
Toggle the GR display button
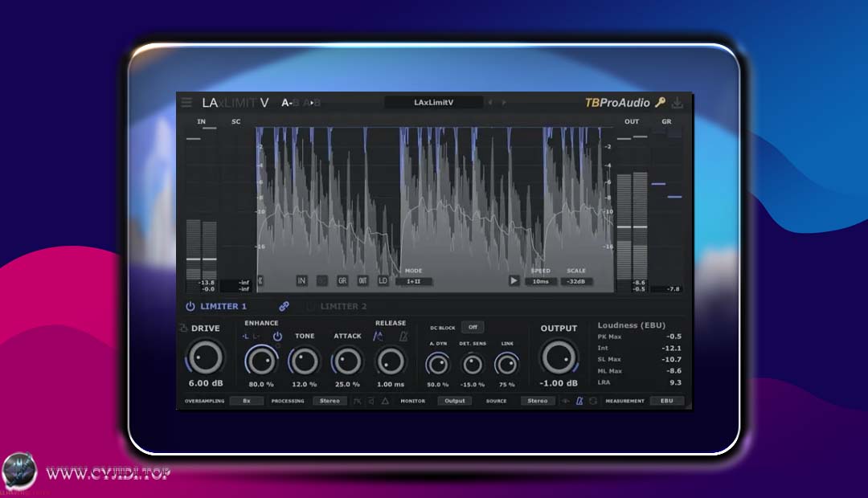click(x=342, y=281)
